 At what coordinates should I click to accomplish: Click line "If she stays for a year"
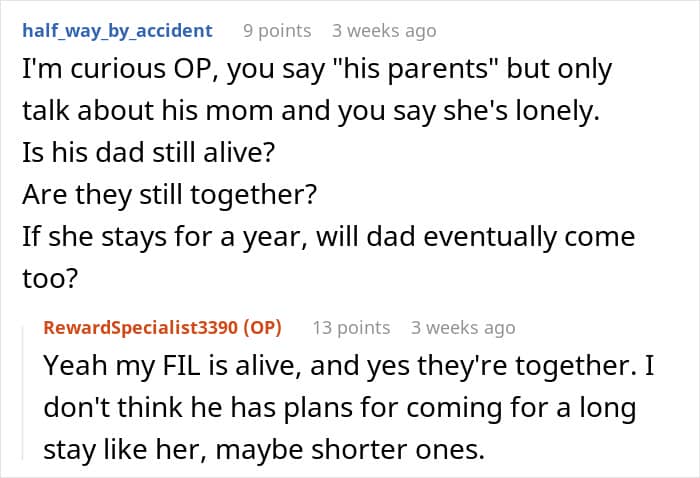(x=327, y=238)
